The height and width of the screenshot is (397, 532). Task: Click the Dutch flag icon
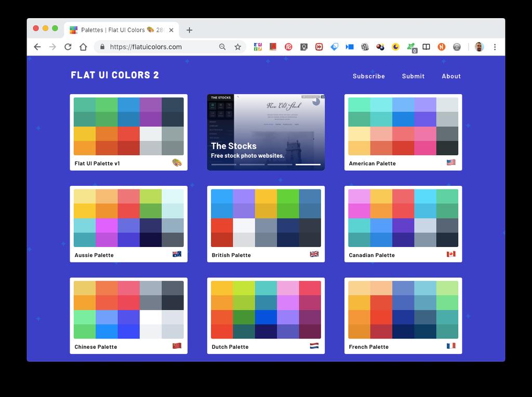(314, 346)
